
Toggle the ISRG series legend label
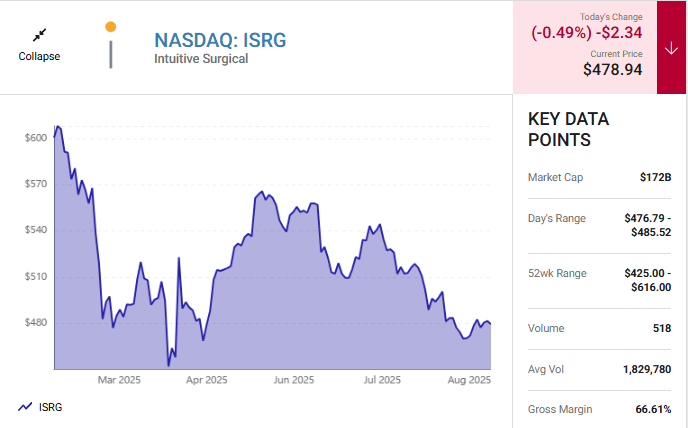[50, 407]
